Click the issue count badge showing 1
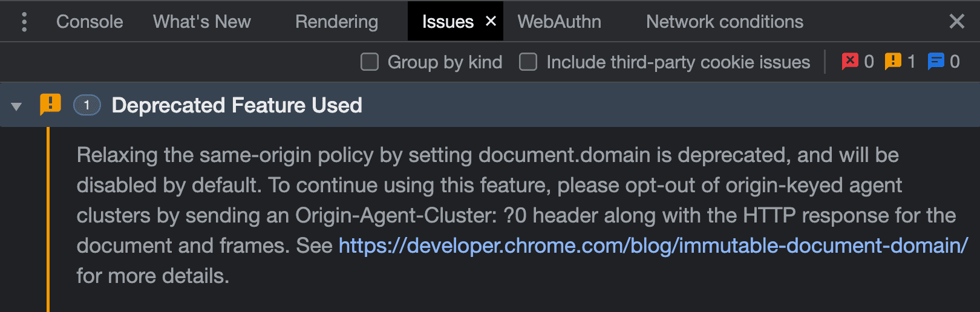 87,105
